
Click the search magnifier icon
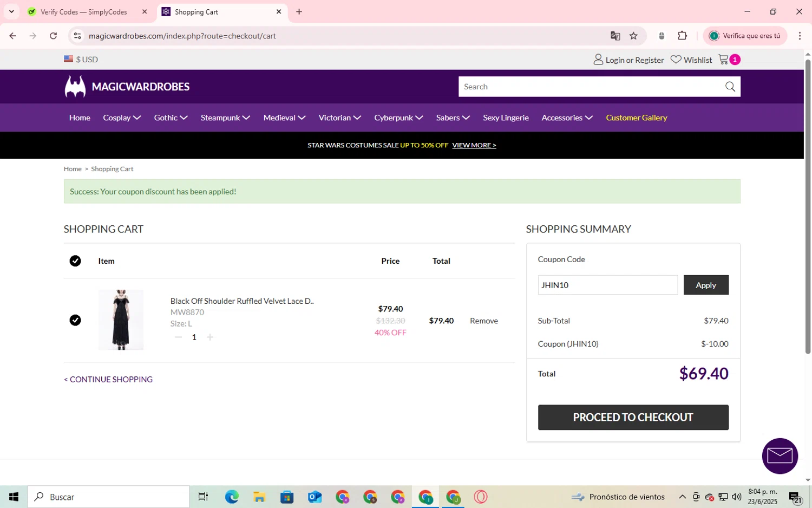pyautogui.click(x=730, y=87)
